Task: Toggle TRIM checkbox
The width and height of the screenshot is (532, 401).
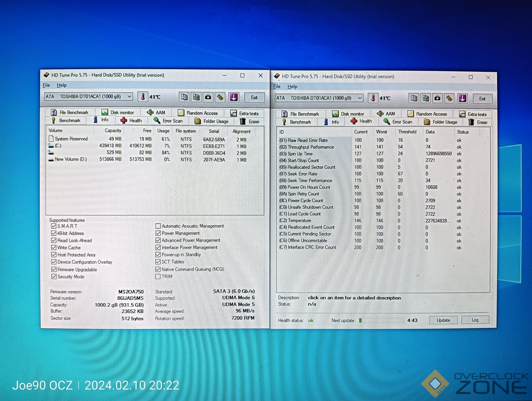Action: [x=158, y=276]
